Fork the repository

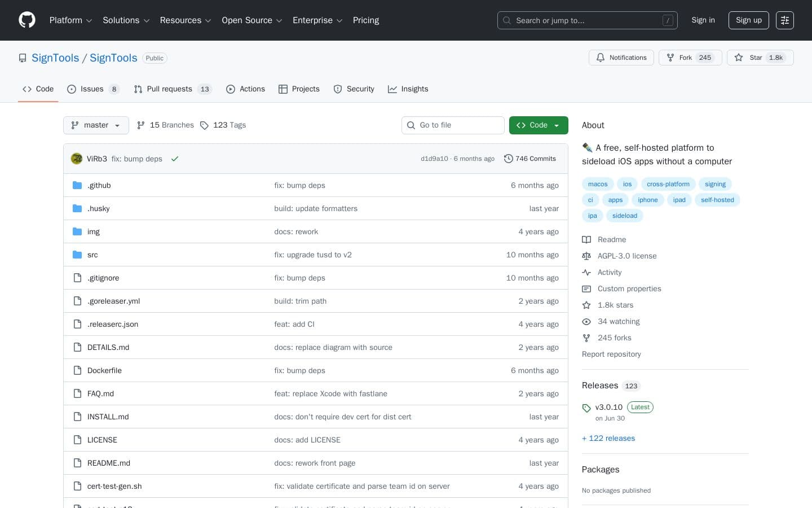coord(690,58)
